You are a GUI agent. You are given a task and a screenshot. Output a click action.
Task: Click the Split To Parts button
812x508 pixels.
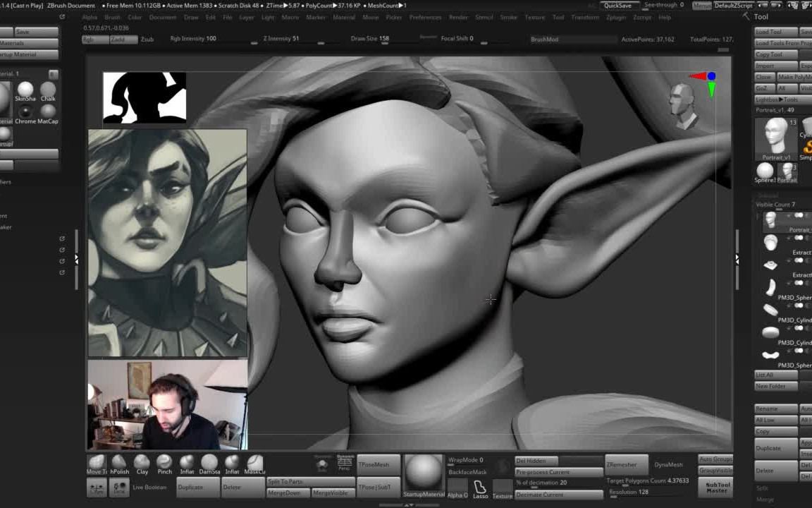[311, 482]
